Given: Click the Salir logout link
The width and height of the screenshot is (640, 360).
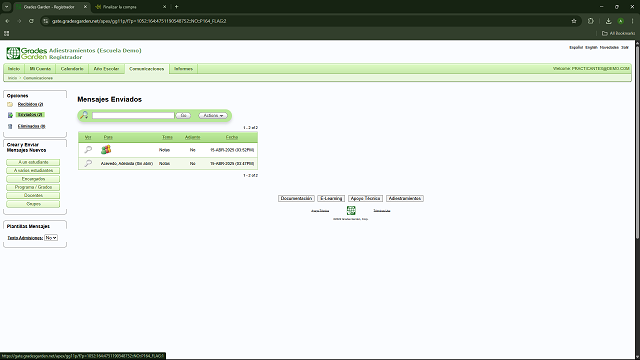Looking at the screenshot, I should 625,48.
